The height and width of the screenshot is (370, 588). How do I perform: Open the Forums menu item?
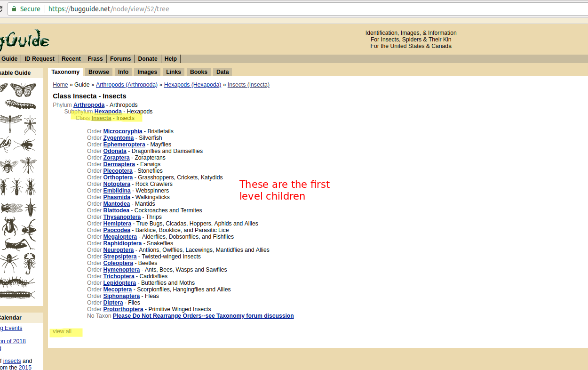pos(120,58)
